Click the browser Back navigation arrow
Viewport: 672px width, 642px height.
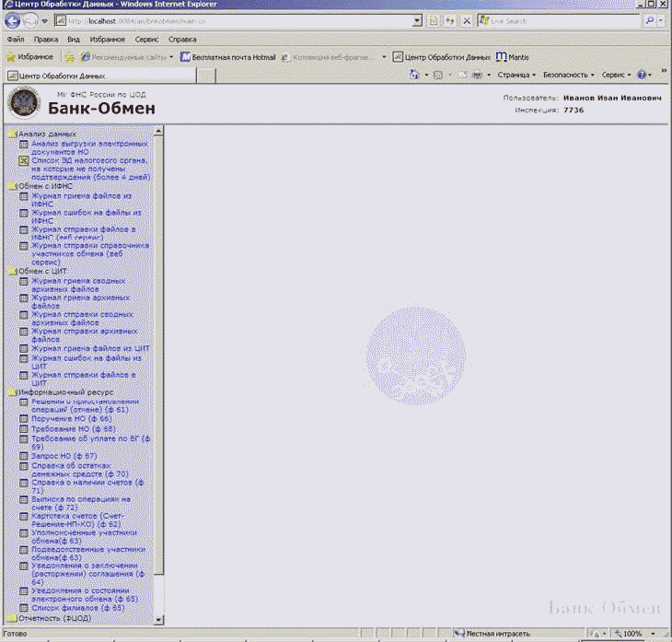(x=14, y=20)
